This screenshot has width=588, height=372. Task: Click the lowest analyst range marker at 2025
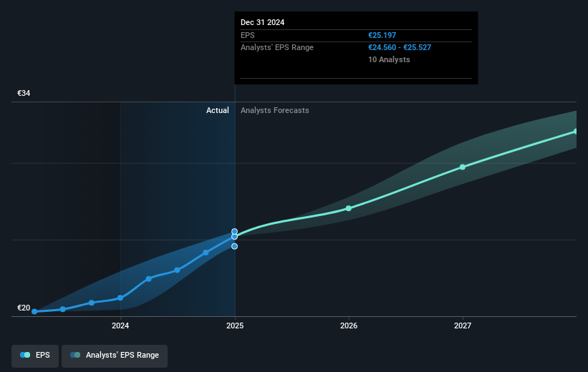click(x=234, y=246)
